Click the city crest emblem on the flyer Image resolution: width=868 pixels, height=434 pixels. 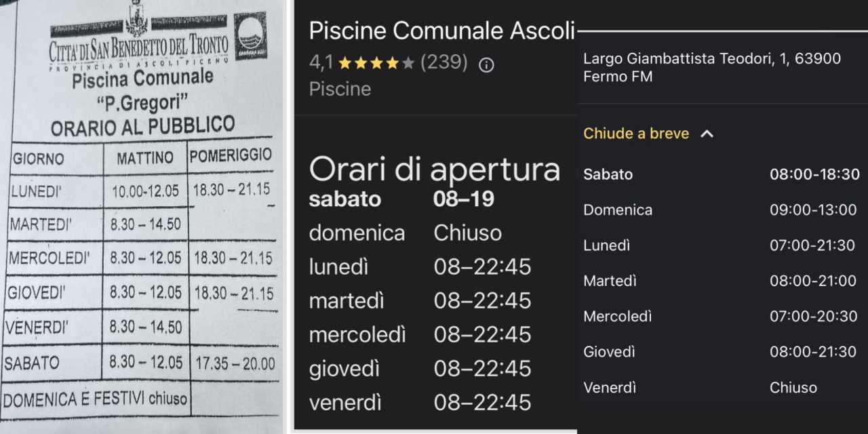point(138,18)
